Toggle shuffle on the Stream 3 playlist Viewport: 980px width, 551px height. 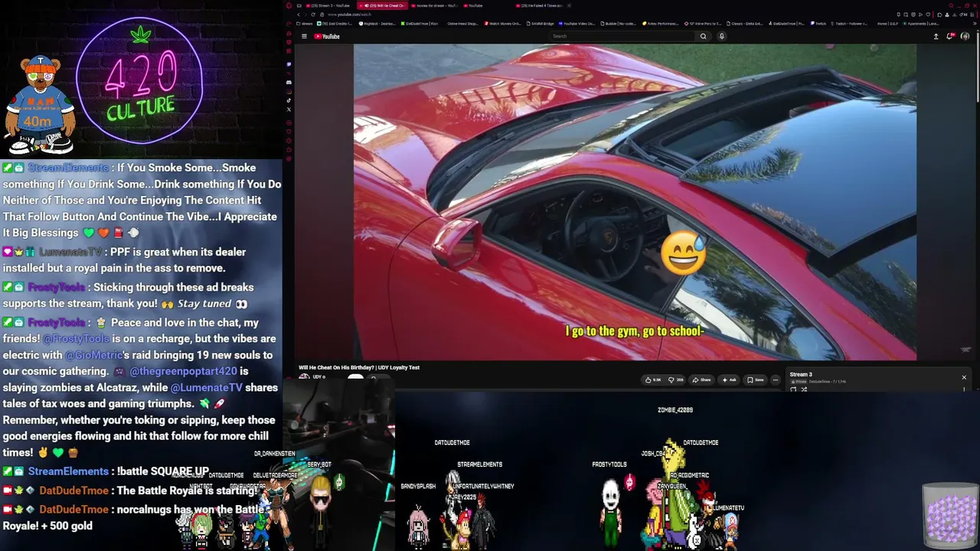(804, 389)
